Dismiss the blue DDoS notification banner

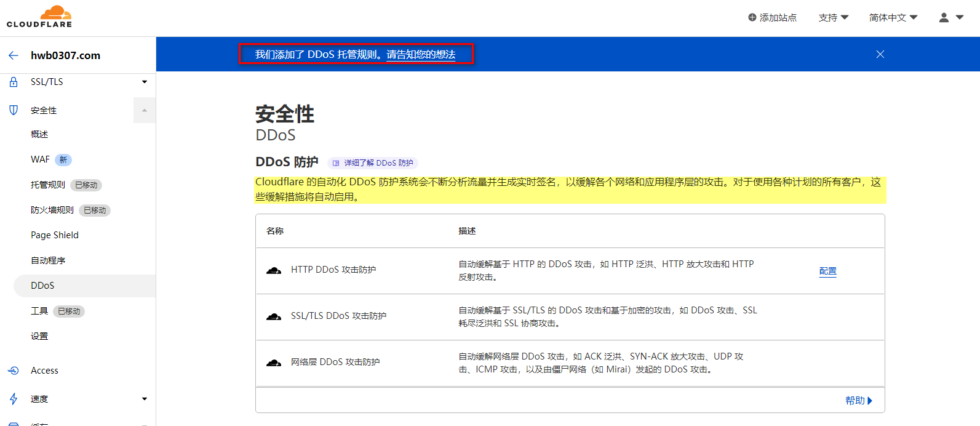pyautogui.click(x=880, y=54)
